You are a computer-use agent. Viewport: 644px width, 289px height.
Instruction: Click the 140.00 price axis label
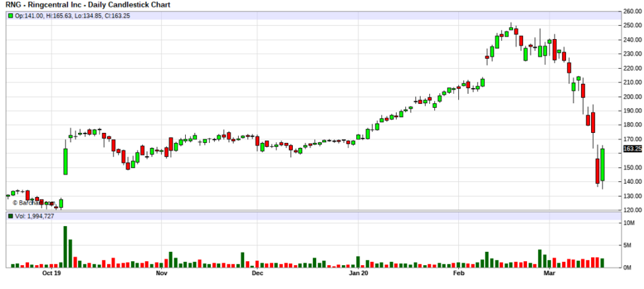(x=633, y=181)
